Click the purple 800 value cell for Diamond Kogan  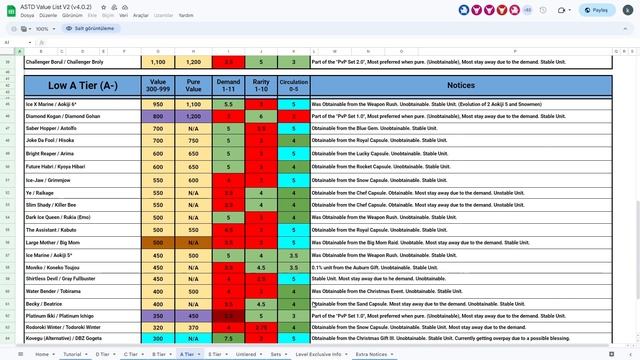pyautogui.click(x=158, y=116)
